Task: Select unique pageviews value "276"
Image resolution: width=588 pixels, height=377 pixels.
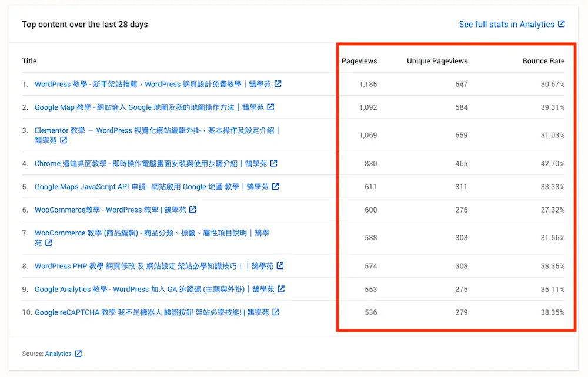Action: [462, 210]
